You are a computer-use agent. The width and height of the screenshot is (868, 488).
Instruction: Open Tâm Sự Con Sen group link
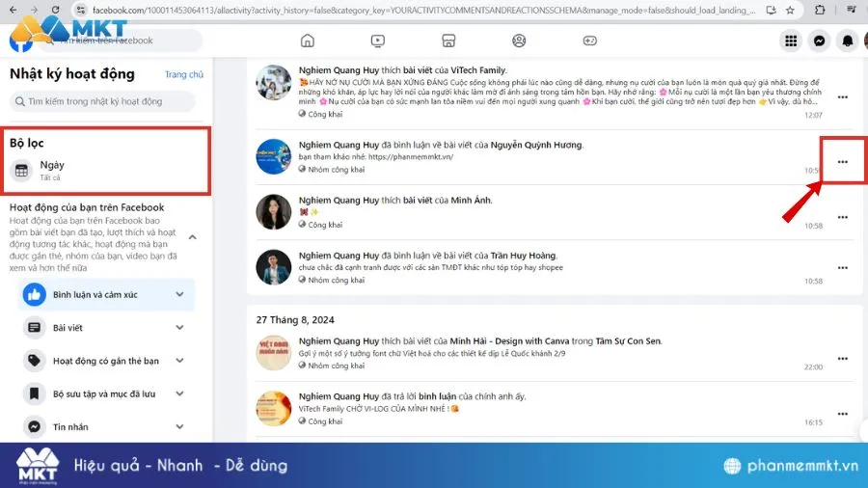(x=628, y=341)
